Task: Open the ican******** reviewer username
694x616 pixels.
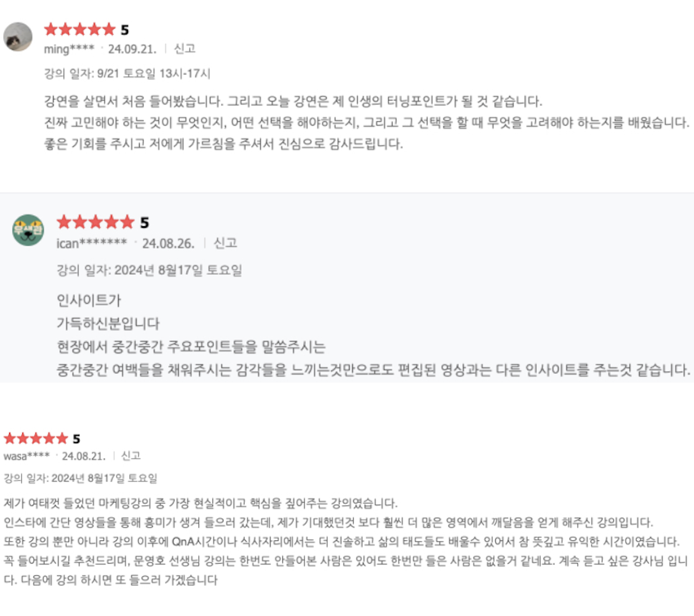Action: click(92, 243)
